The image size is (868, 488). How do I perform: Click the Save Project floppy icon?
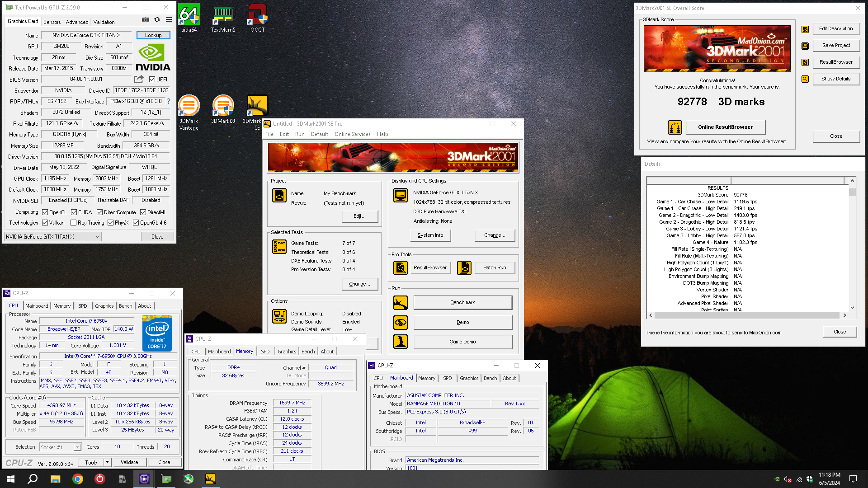tap(805, 46)
